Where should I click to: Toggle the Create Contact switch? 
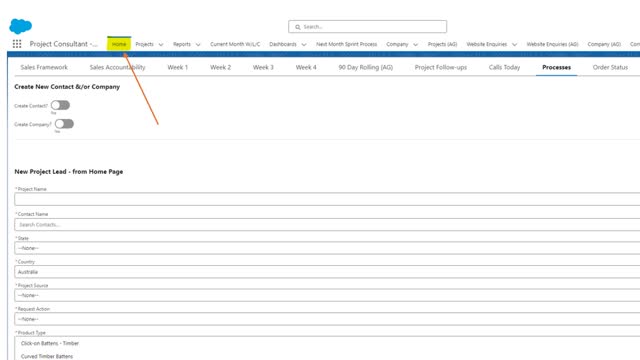tap(60, 105)
